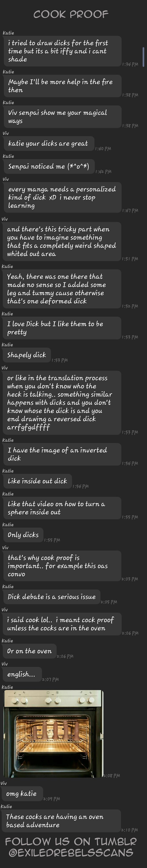Click the 'Viv senpai show me your magical ways' message
Screen dimensions: 147x868
tap(62, 117)
